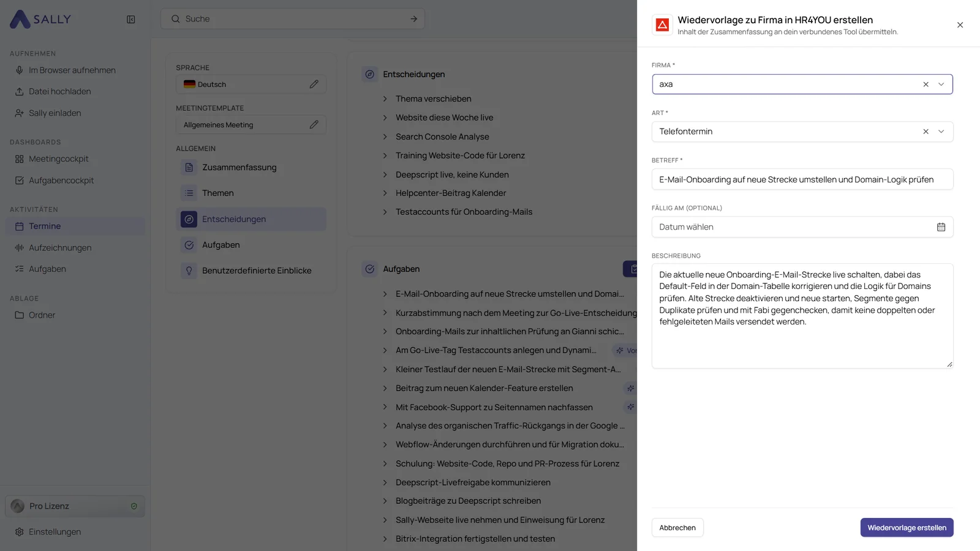Clear the Firma selection axa

point(925,84)
